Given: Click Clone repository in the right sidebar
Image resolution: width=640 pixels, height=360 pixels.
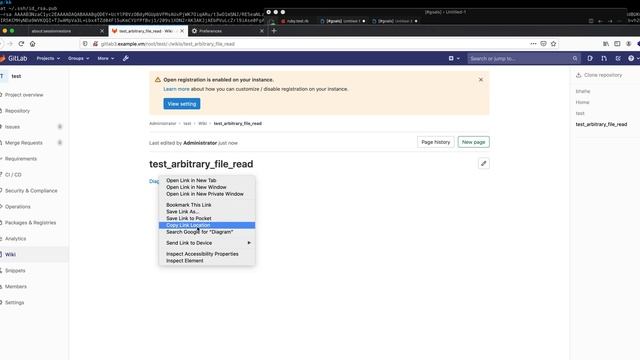Looking at the screenshot, I should (x=599, y=75).
